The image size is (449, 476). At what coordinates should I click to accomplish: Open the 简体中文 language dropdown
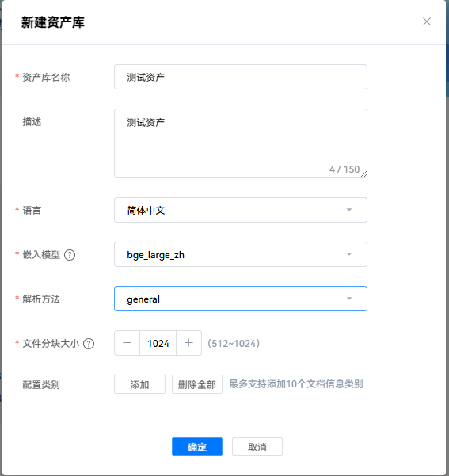coord(241,210)
